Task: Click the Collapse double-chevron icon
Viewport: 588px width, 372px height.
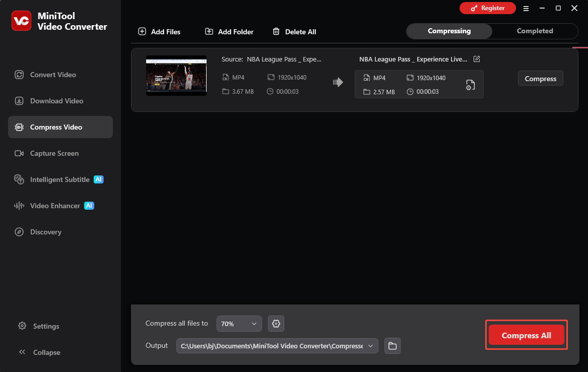Action: 22,352
